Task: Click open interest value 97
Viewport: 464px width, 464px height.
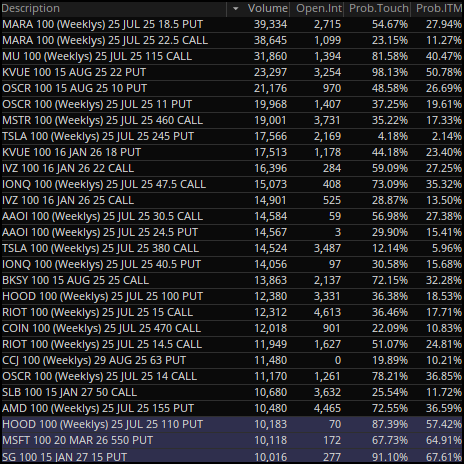Action: [x=335, y=264]
